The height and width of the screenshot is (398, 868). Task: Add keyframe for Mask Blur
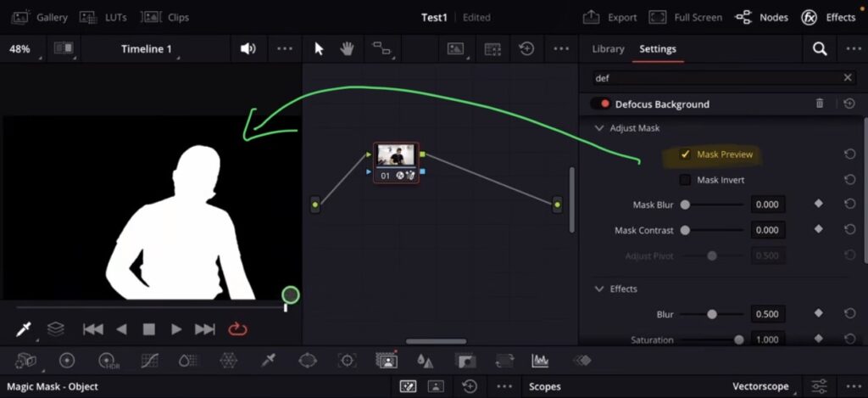point(818,204)
